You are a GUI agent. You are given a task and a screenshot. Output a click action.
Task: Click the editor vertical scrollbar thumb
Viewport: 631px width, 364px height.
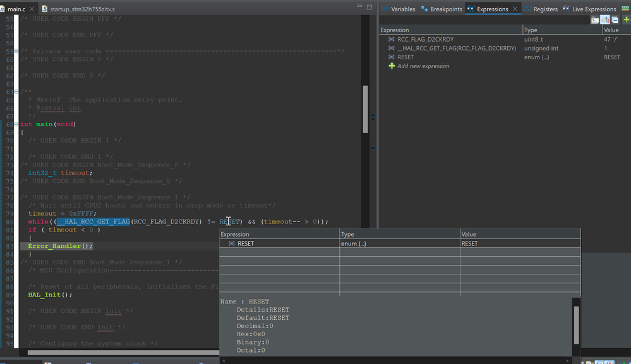pyautogui.click(x=365, y=109)
